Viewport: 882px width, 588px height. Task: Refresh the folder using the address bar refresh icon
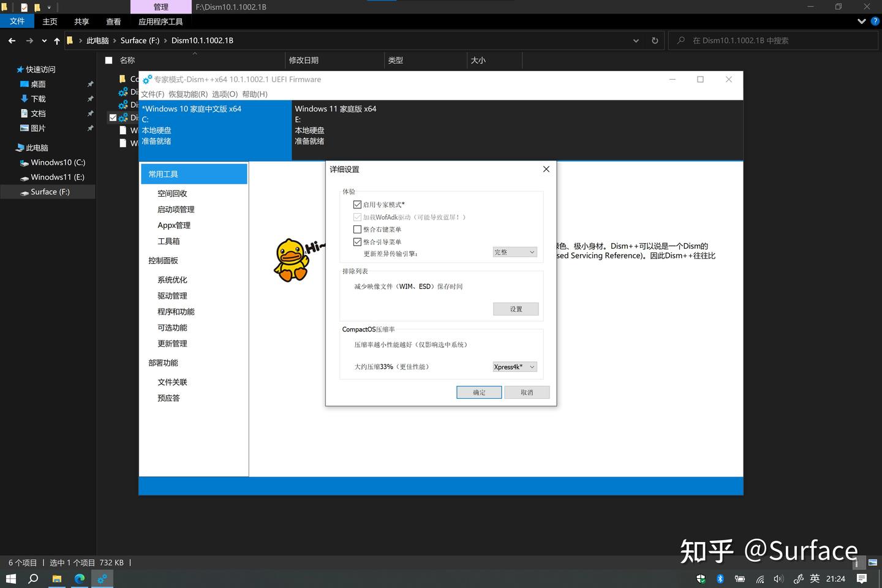click(x=654, y=40)
